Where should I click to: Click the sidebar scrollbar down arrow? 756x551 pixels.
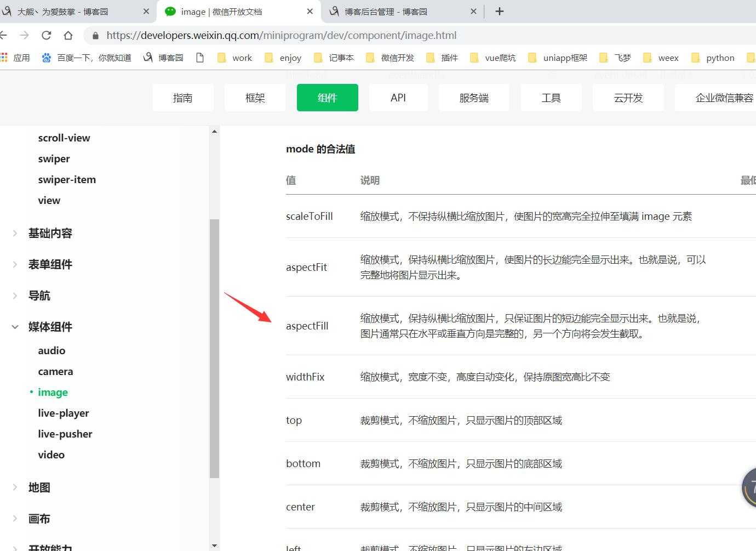point(214,546)
